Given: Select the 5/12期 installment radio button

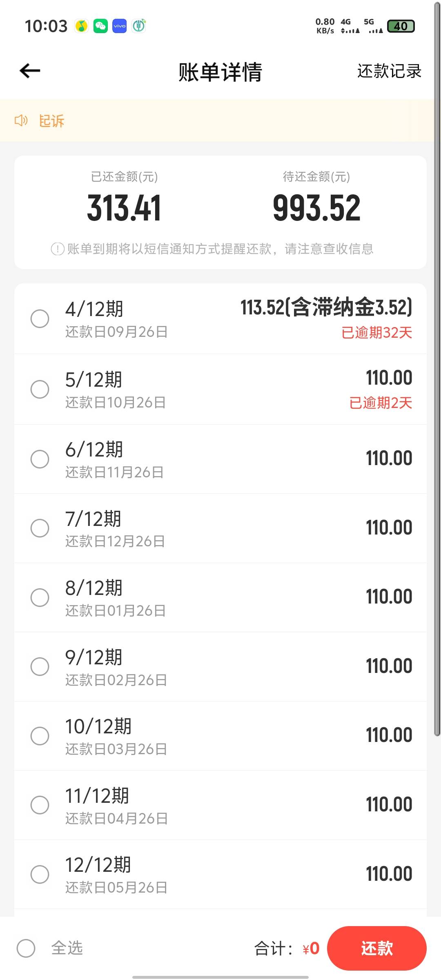Looking at the screenshot, I should (x=40, y=389).
